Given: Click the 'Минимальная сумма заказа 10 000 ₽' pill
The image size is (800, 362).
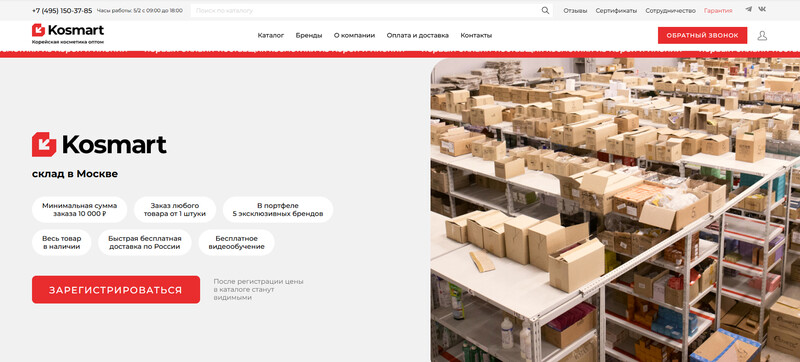Looking at the screenshot, I should click(x=80, y=210).
